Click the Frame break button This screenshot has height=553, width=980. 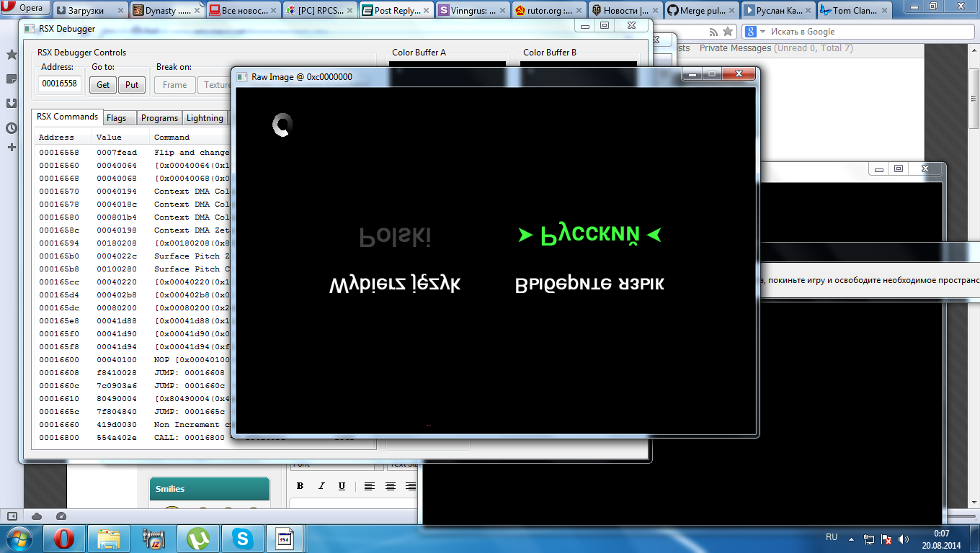tap(174, 85)
